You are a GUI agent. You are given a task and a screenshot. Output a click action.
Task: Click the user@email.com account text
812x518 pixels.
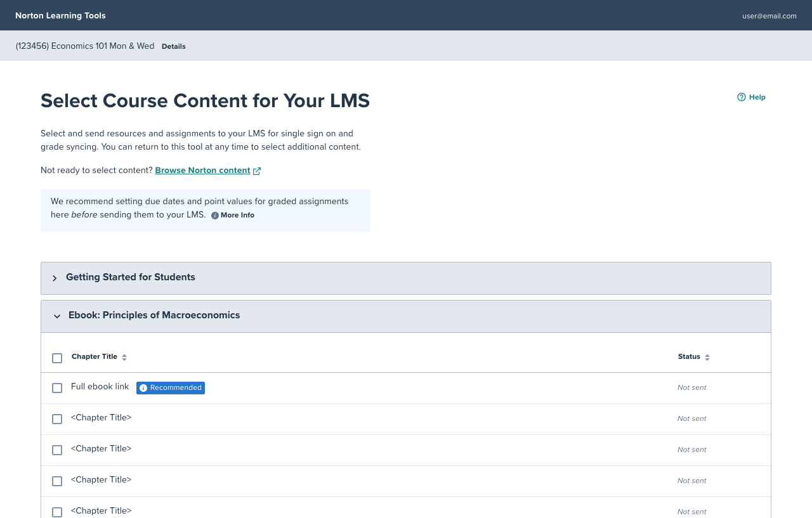pyautogui.click(x=769, y=15)
